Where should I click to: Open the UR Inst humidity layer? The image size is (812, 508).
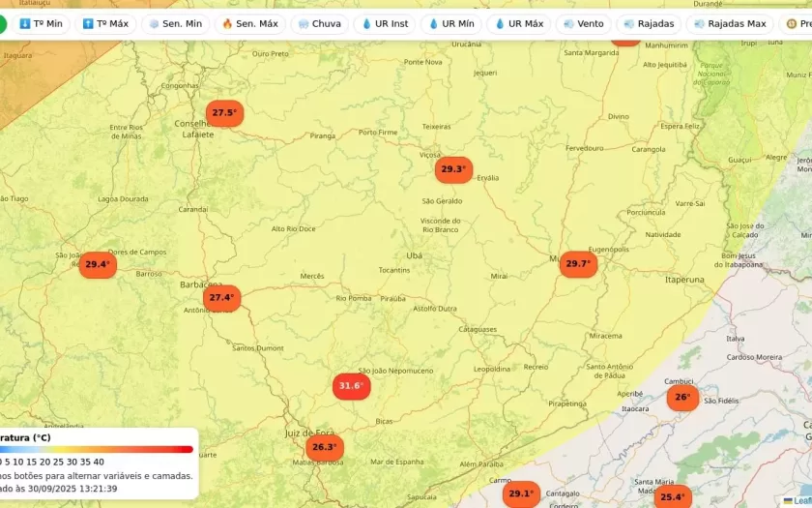coord(385,23)
